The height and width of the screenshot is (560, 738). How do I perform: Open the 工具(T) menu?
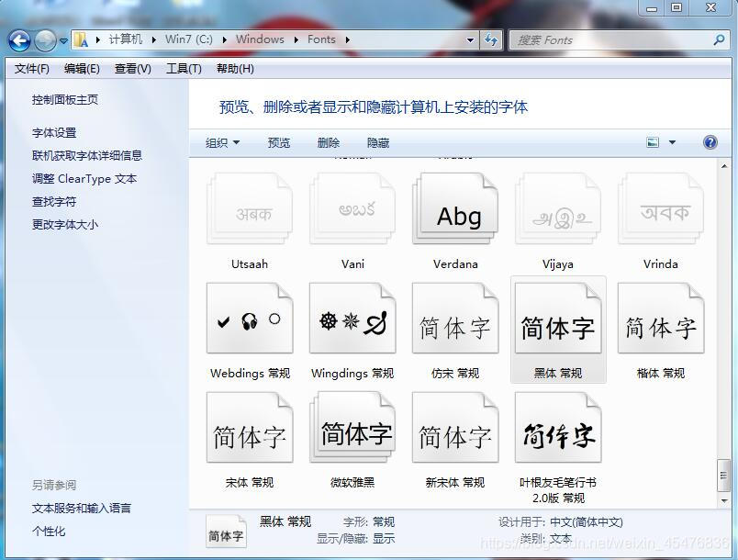pyautogui.click(x=182, y=68)
